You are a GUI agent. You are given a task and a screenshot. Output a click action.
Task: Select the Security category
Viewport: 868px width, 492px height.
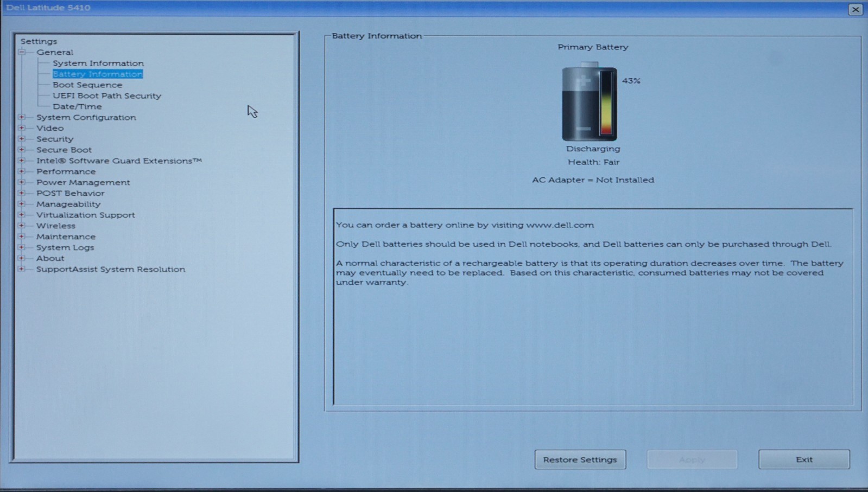click(55, 139)
